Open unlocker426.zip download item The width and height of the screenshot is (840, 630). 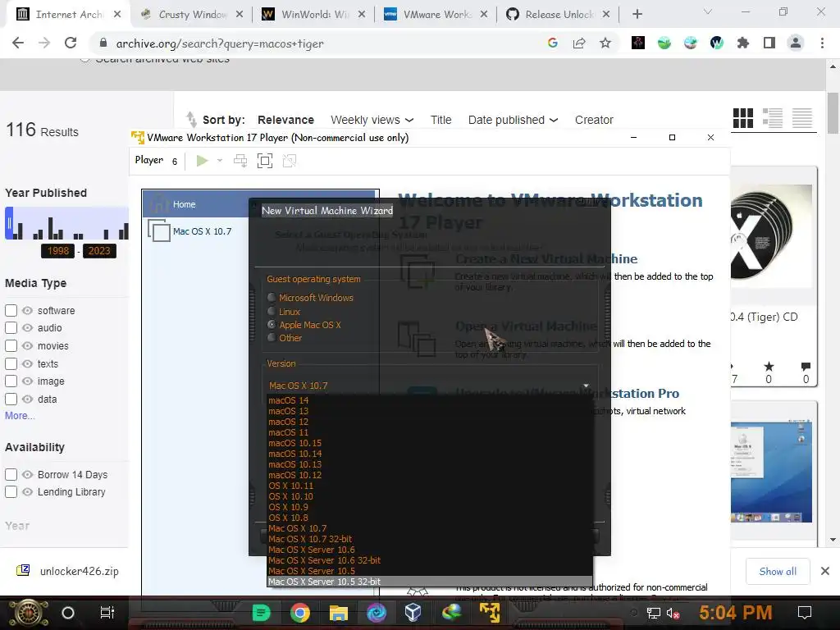pyautogui.click(x=68, y=571)
